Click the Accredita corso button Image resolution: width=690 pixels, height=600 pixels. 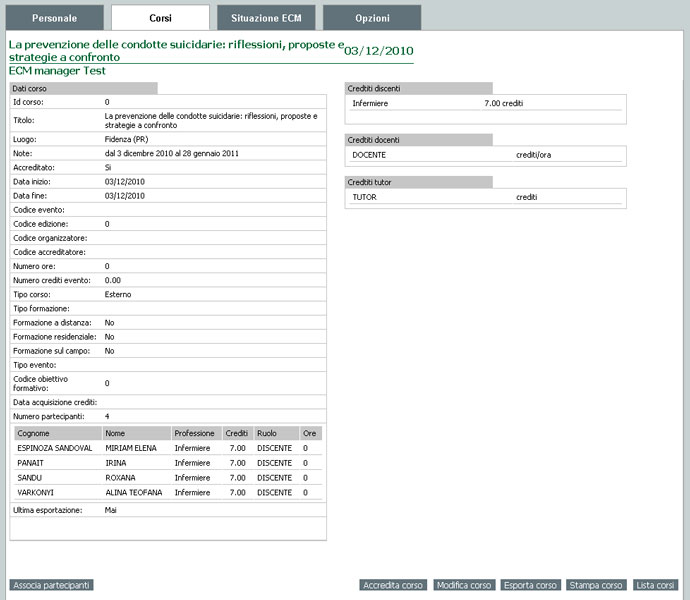(393, 585)
